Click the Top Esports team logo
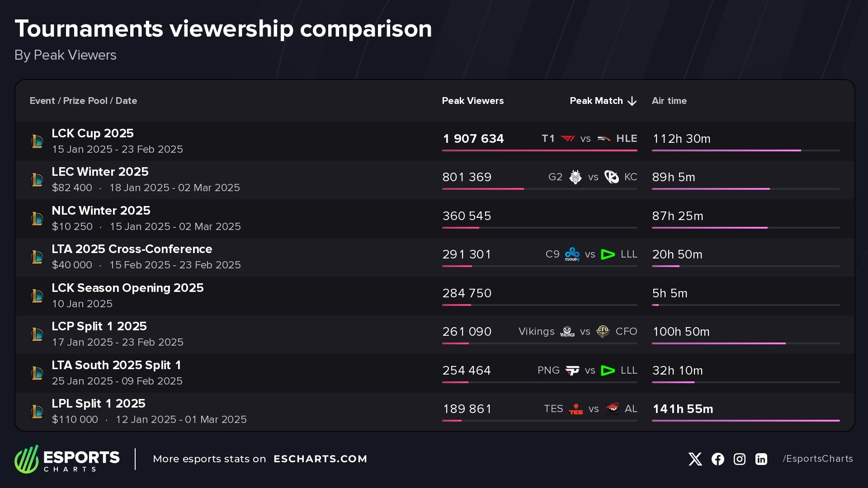This screenshot has width=868, height=488. [x=576, y=409]
